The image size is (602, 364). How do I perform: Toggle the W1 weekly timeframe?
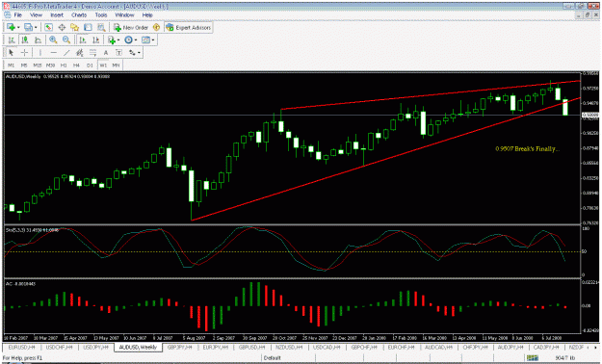[103, 65]
